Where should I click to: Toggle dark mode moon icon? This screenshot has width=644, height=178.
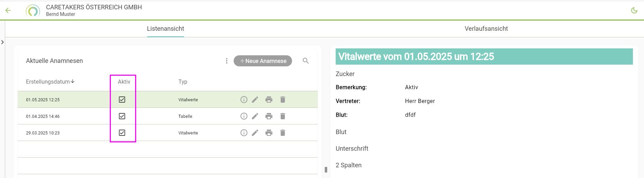(634, 10)
